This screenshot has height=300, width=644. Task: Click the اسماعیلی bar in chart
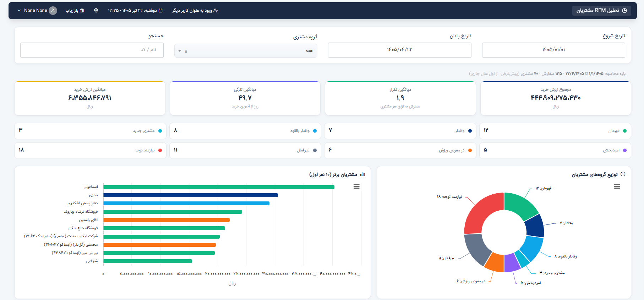point(219,187)
